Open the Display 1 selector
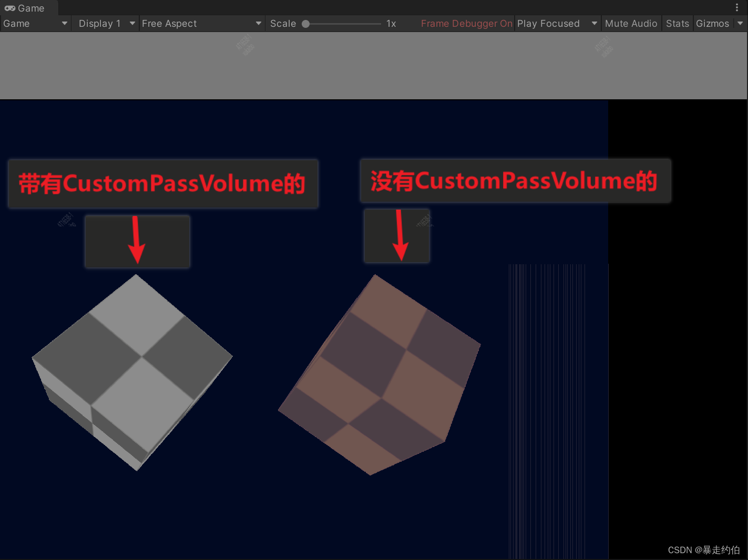Viewport: 748px width, 560px height. point(99,23)
